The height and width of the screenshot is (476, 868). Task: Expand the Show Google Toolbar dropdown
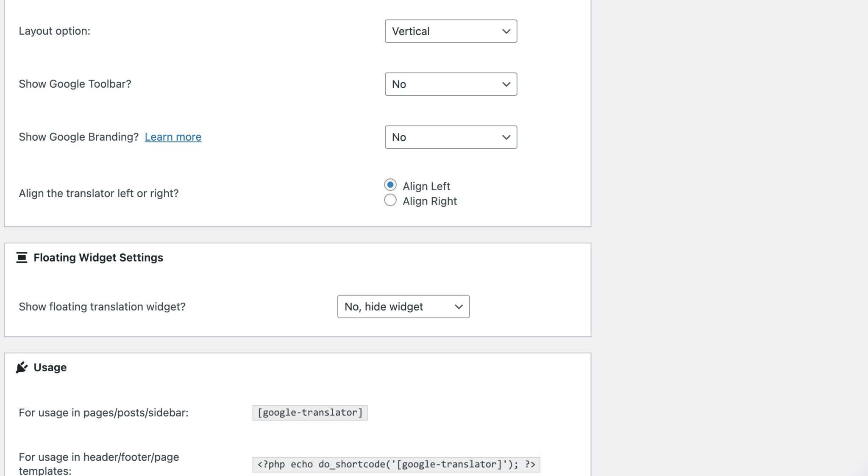[x=451, y=84]
